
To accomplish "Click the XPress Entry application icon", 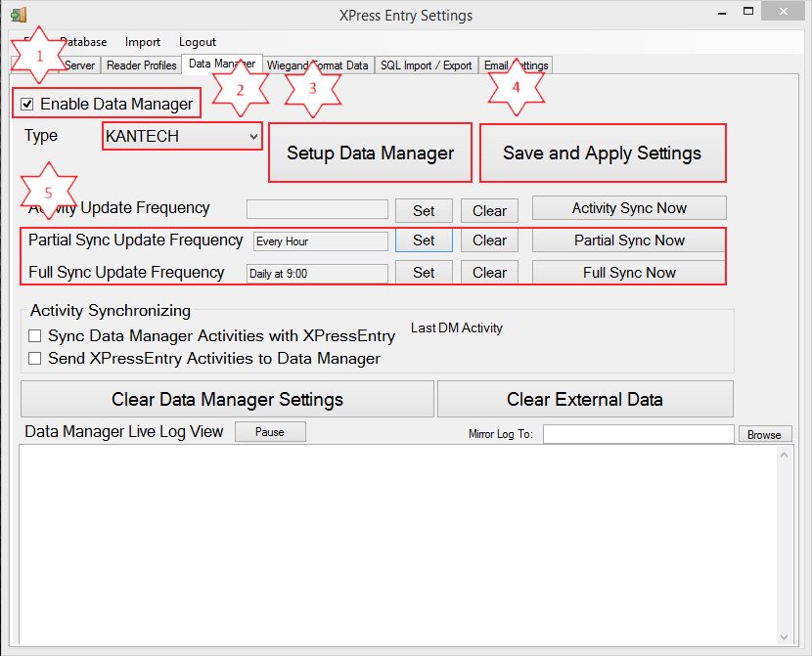I will [x=19, y=15].
